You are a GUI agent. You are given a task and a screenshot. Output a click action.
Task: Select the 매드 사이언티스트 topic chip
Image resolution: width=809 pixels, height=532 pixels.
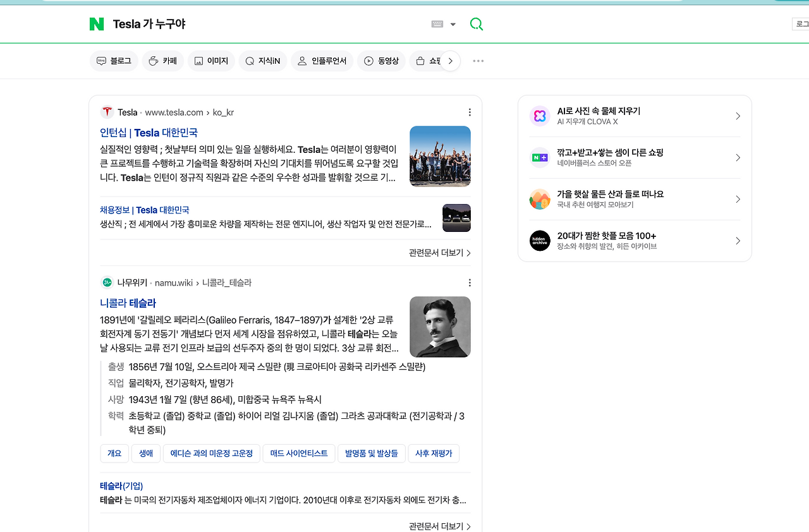click(298, 453)
